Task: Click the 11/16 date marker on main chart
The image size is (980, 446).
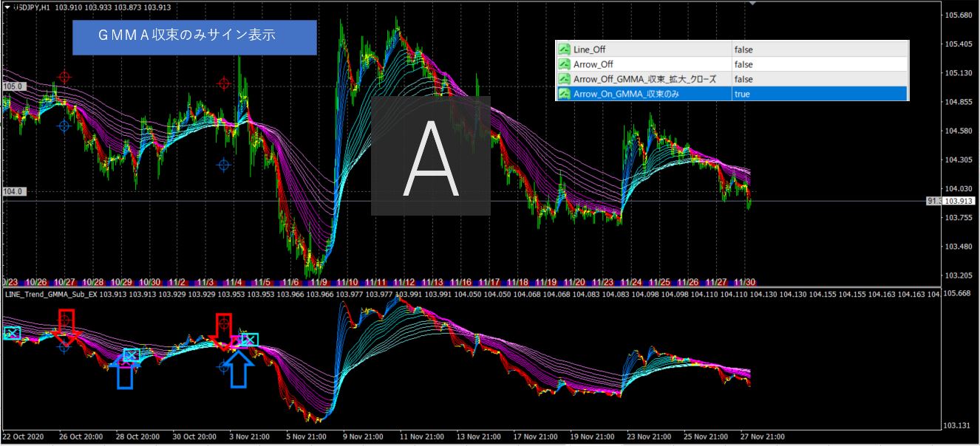Action: click(461, 282)
